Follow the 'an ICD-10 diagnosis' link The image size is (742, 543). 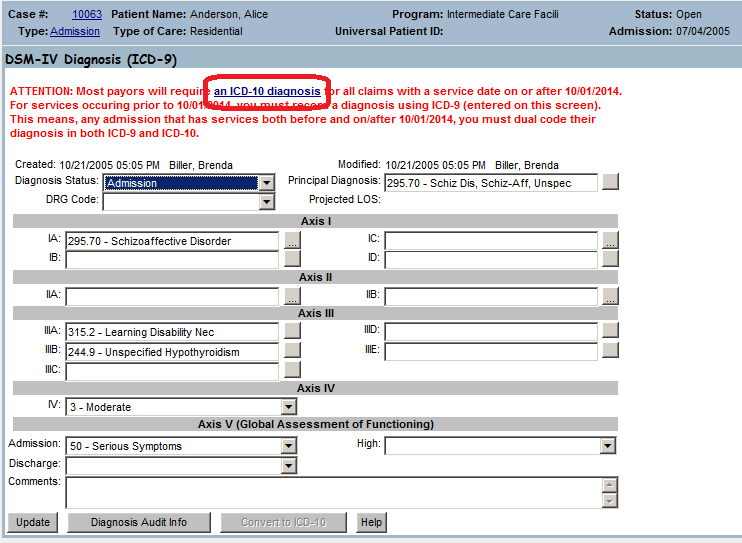click(x=267, y=91)
